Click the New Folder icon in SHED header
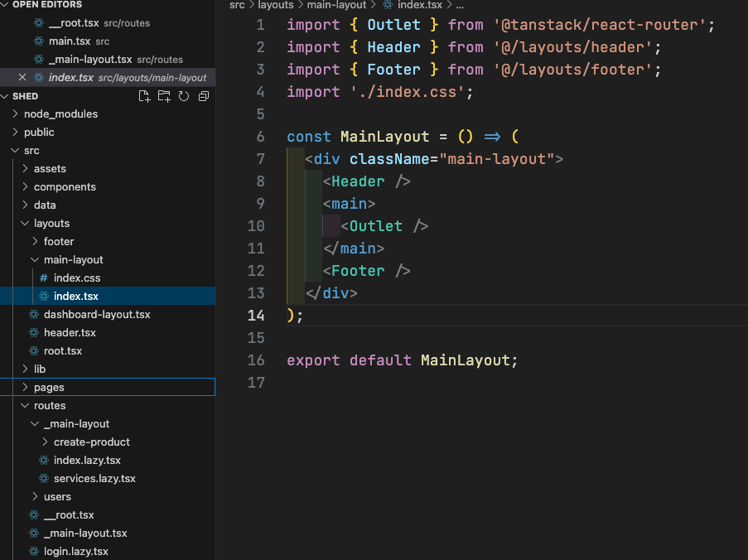Viewport: 748px width, 560px height. (164, 96)
